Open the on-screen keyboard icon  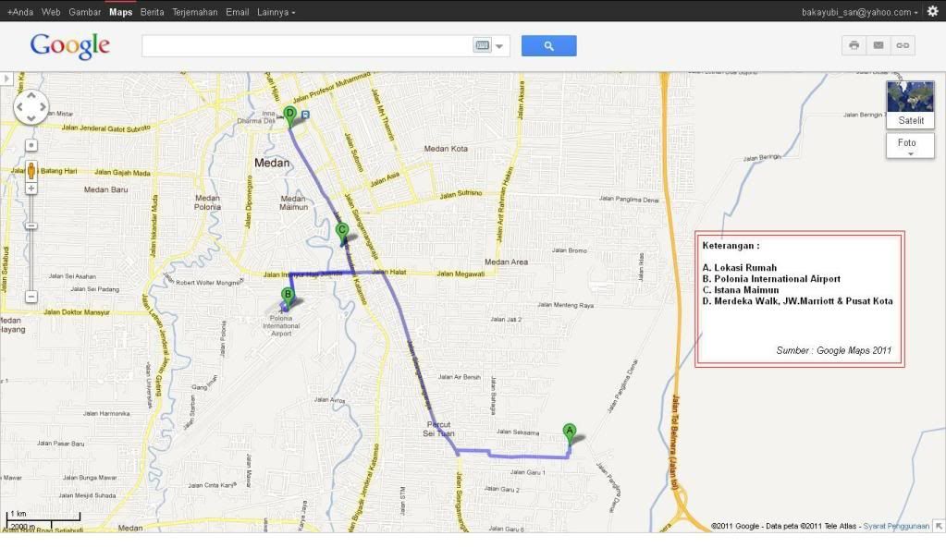pyautogui.click(x=482, y=46)
